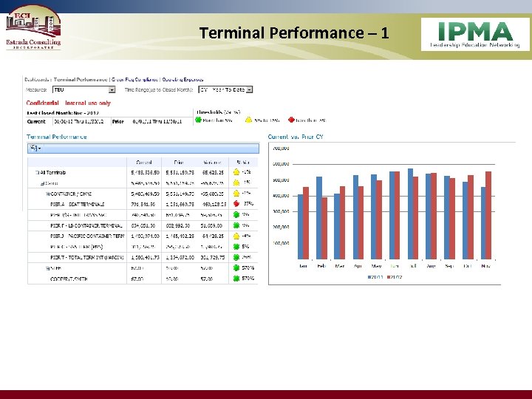
Task: Click Confidential Internal use only notice
Action: [69, 103]
